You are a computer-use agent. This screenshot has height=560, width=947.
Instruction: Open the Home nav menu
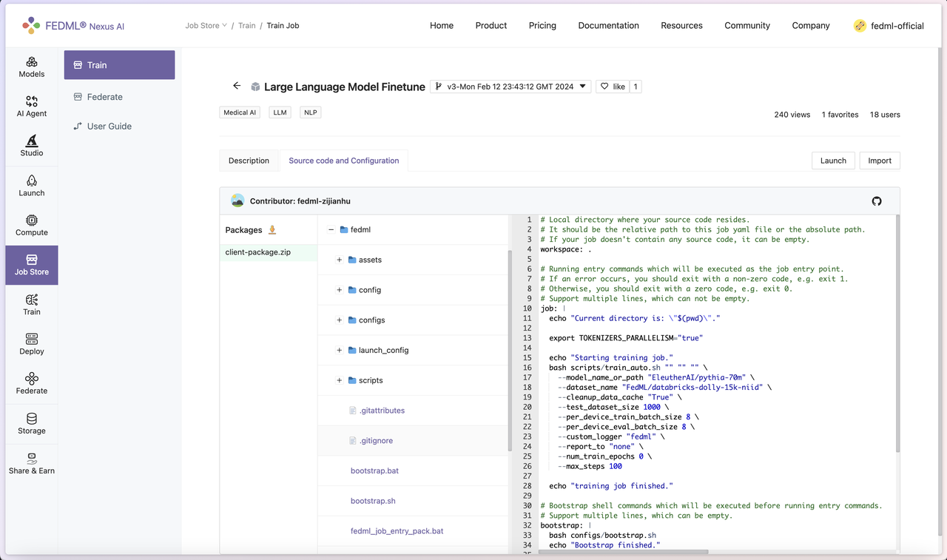(442, 25)
